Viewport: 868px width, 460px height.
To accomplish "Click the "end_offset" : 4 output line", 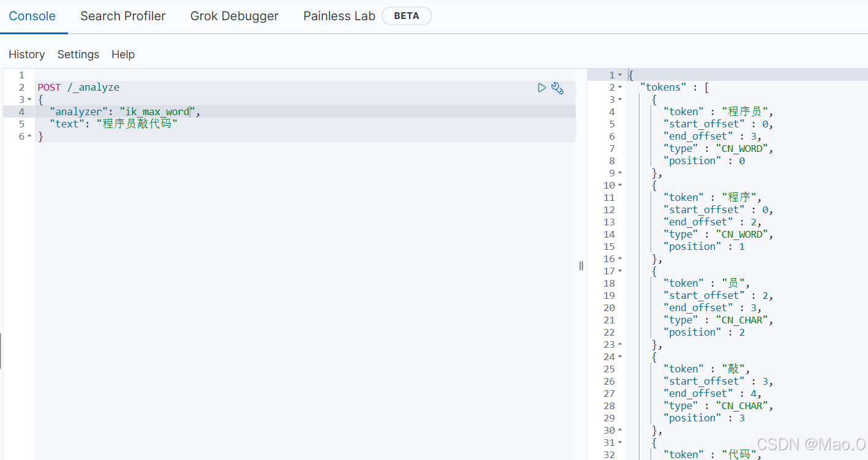I will point(712,393).
